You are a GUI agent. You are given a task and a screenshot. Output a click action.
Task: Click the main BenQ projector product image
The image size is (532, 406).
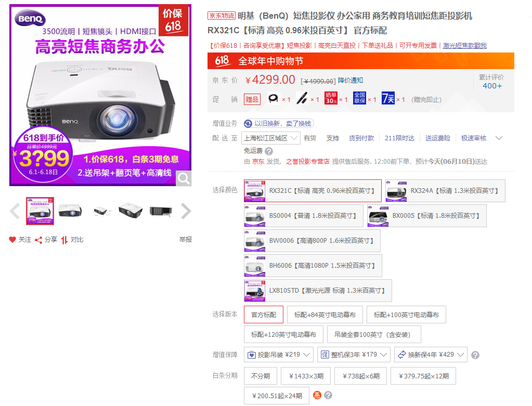[100, 95]
